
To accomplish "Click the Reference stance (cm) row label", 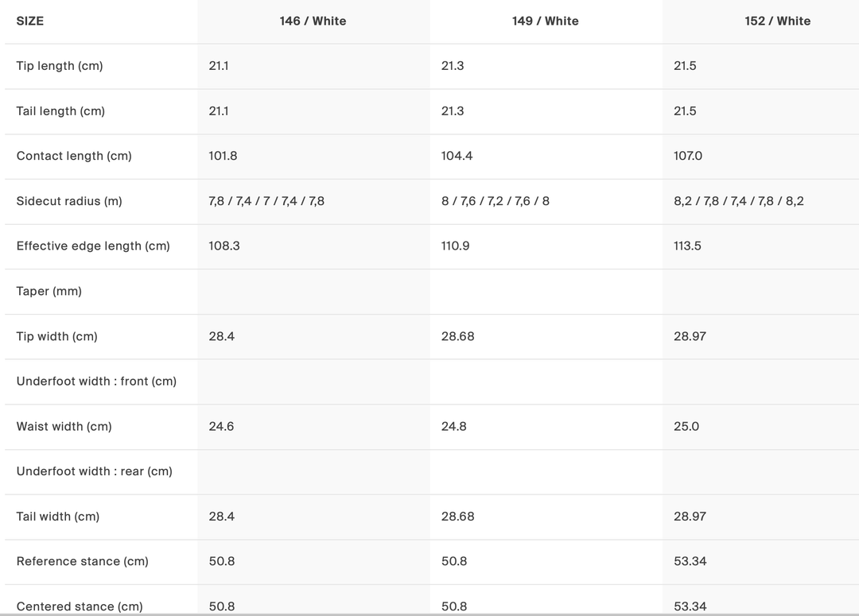I will pyautogui.click(x=82, y=561).
